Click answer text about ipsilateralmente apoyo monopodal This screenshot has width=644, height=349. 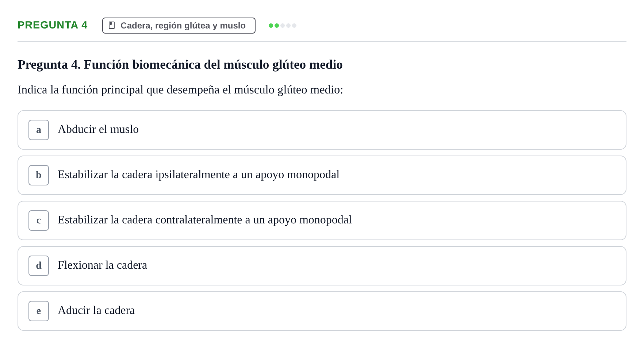199,174
